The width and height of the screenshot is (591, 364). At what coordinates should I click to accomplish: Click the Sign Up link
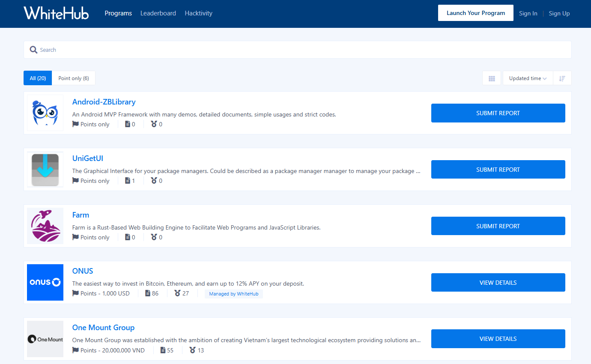tap(559, 13)
